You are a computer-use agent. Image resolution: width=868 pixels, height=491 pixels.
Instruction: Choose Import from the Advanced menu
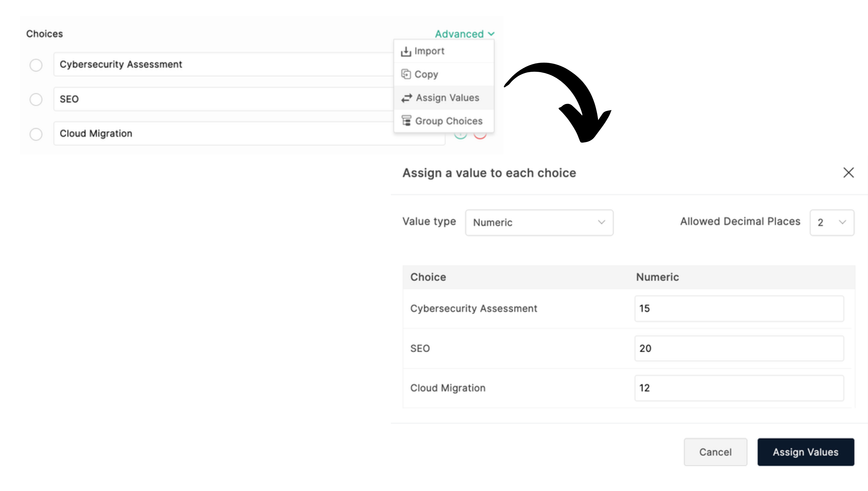tap(444, 51)
